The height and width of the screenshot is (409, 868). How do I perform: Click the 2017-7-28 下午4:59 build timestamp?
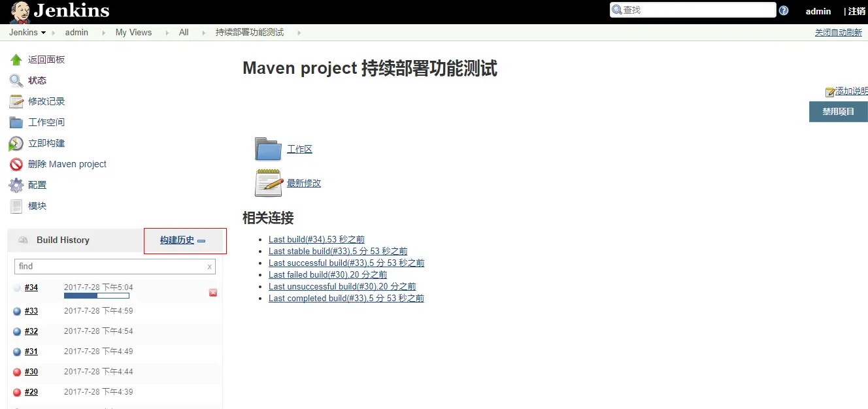[x=99, y=311]
